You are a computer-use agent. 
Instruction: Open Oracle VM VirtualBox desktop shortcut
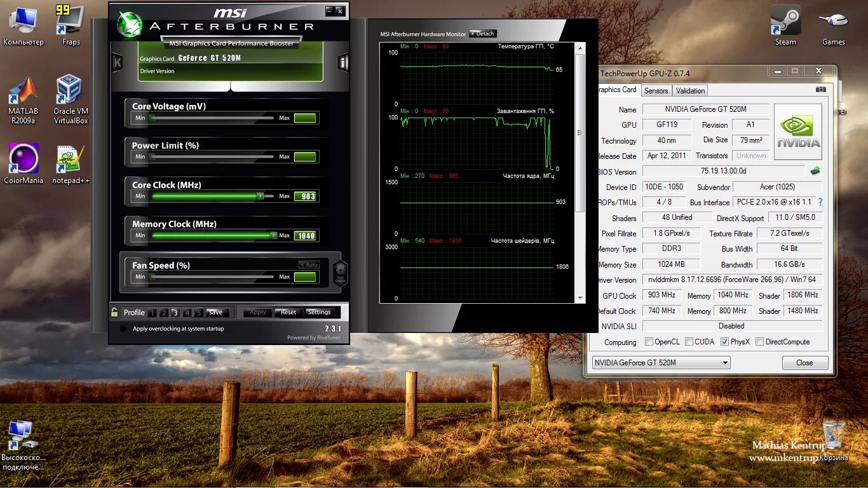[x=71, y=100]
